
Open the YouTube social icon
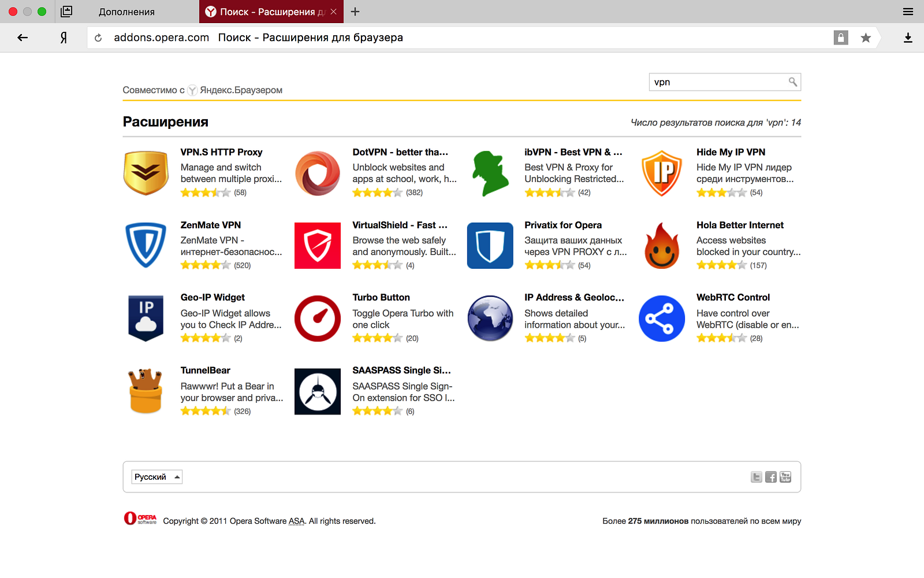785,477
